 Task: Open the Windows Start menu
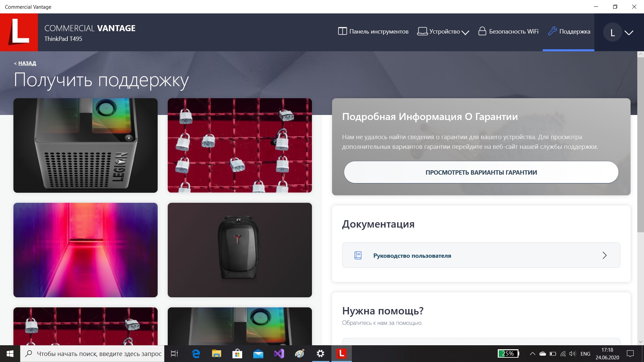point(10,354)
